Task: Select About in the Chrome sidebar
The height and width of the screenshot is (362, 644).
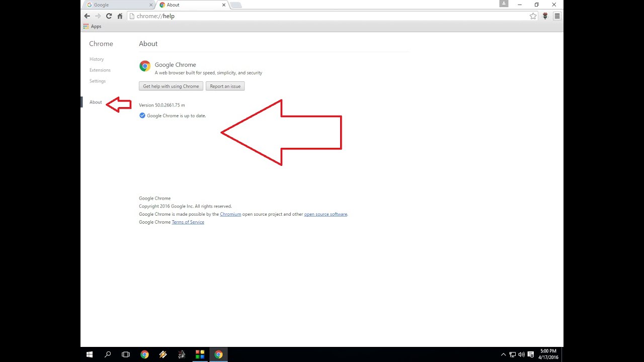Action: [x=96, y=102]
